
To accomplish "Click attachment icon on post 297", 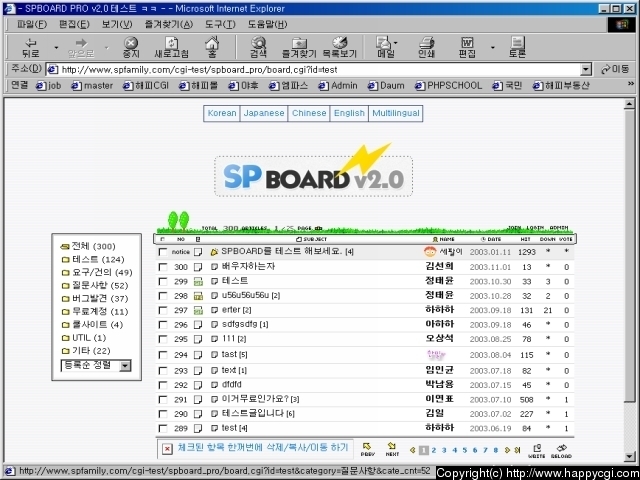I will pos(198,311).
